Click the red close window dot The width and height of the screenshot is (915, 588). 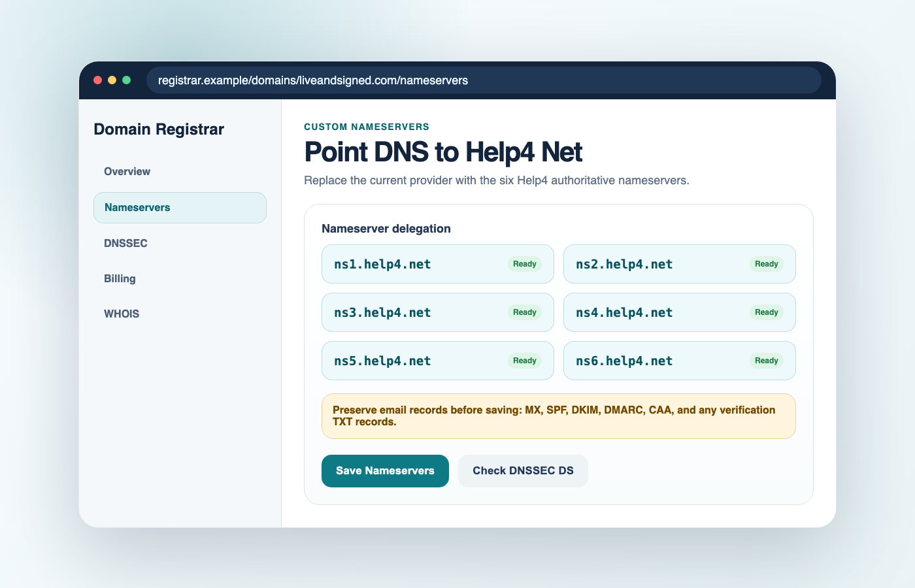coord(98,80)
